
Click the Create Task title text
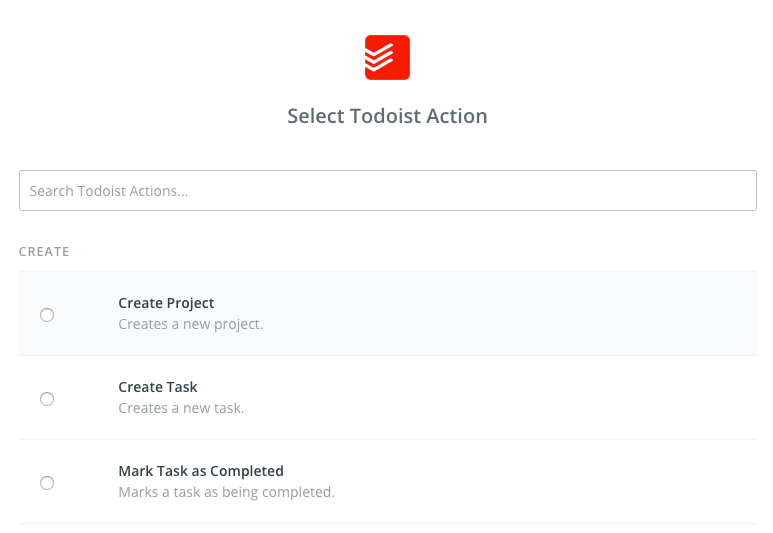click(x=158, y=387)
